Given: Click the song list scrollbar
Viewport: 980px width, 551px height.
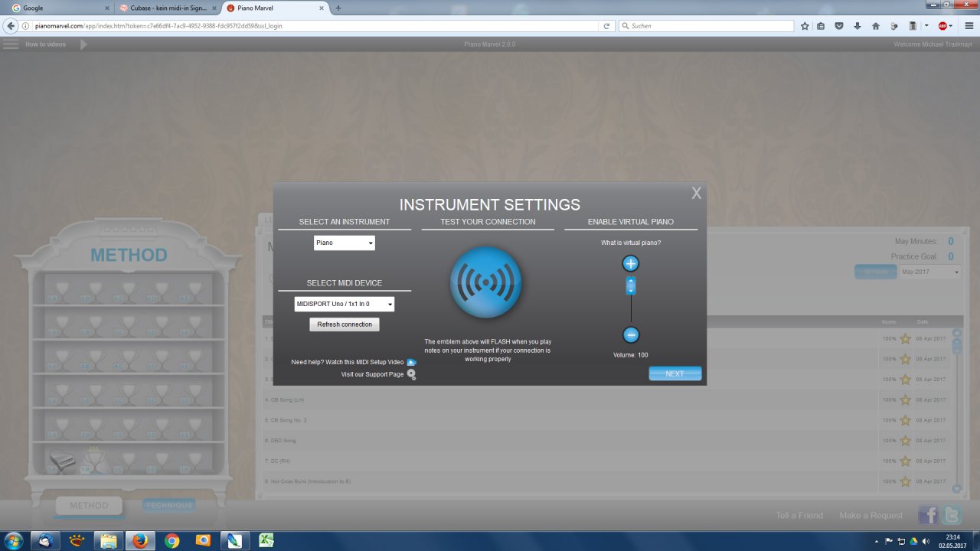Looking at the screenshot, I should 956,411.
